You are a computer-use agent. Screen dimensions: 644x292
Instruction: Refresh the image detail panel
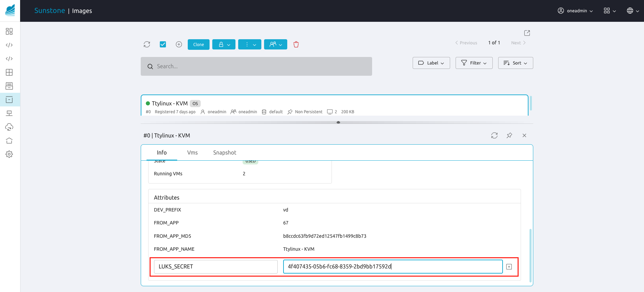pyautogui.click(x=494, y=135)
